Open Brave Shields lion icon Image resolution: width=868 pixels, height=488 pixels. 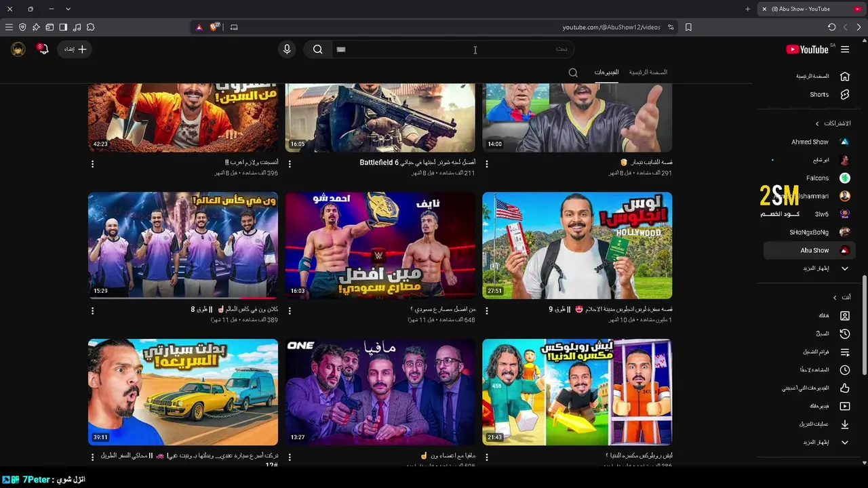coord(214,27)
